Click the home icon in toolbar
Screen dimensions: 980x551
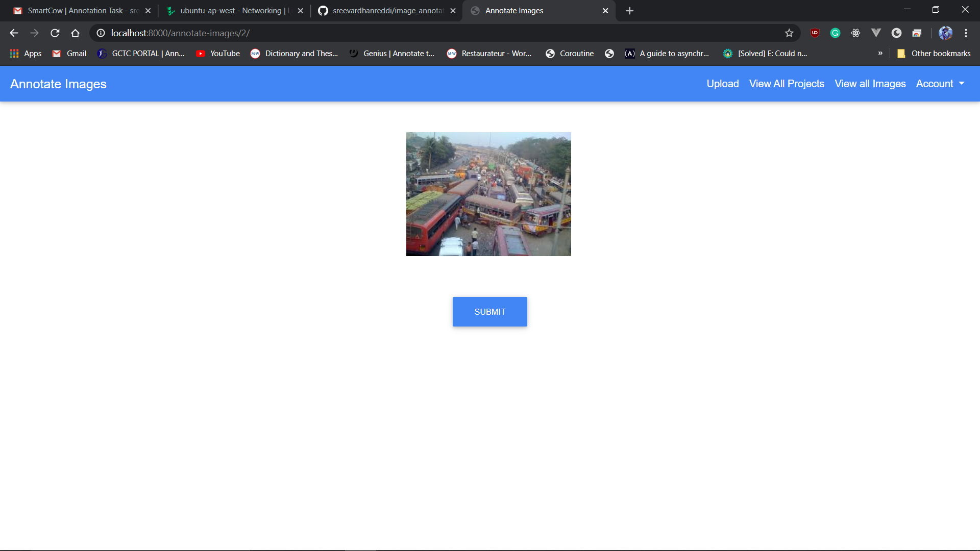tap(75, 33)
